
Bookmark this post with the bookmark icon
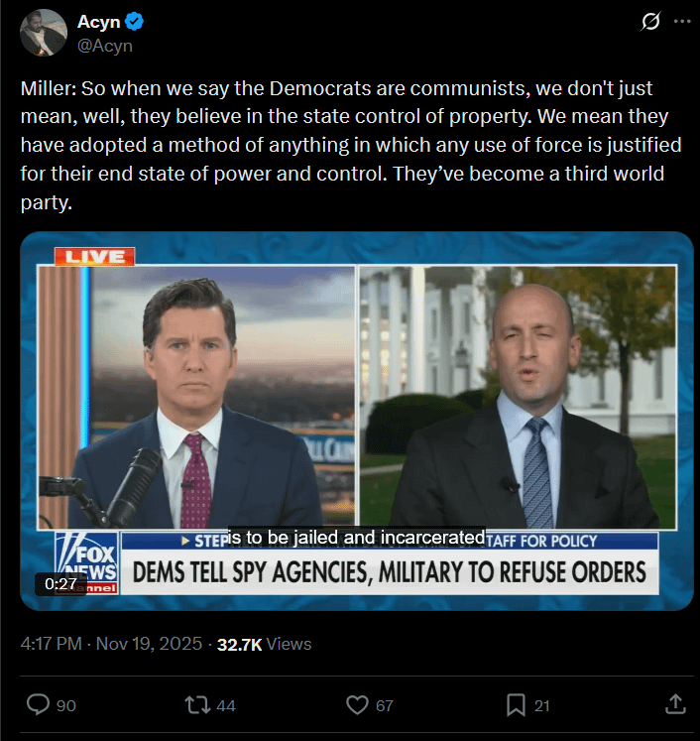click(516, 704)
